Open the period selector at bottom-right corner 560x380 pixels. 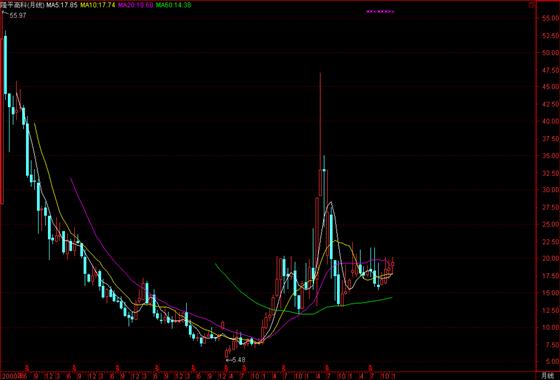tap(547, 376)
